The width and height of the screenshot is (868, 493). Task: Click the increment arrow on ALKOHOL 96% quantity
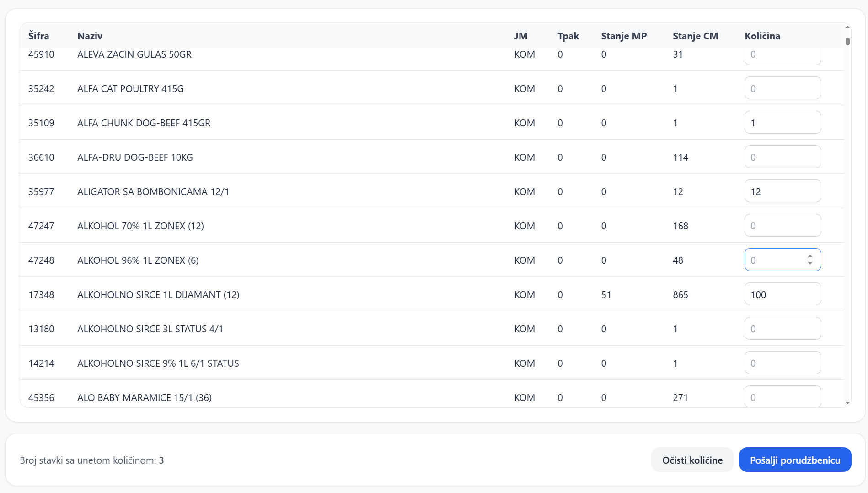[810, 256]
